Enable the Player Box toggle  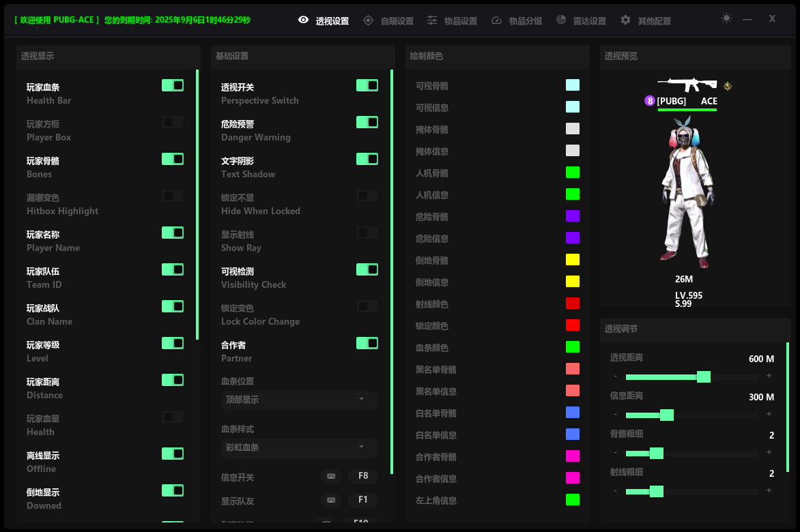tap(173, 122)
